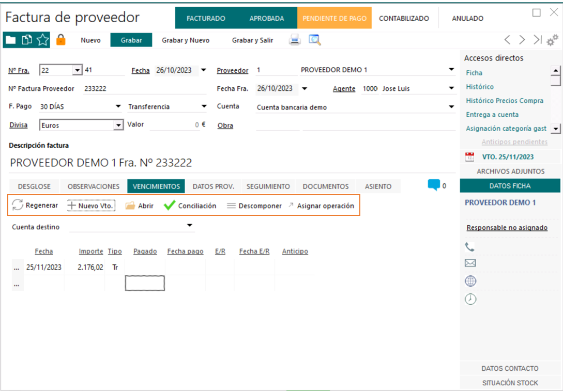Screen dimensions: 563x392
Task: Expand SITUACIÓN STOCK section
Action: pos(510,383)
